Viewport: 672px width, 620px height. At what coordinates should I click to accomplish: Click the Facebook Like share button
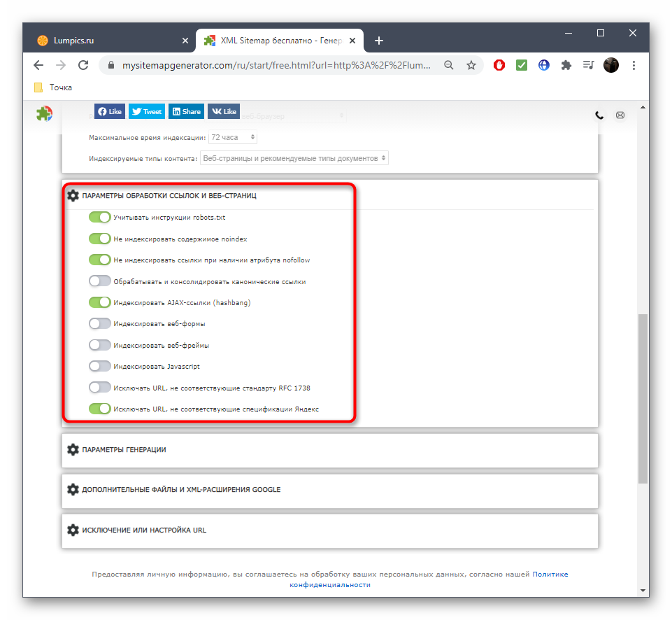point(110,111)
